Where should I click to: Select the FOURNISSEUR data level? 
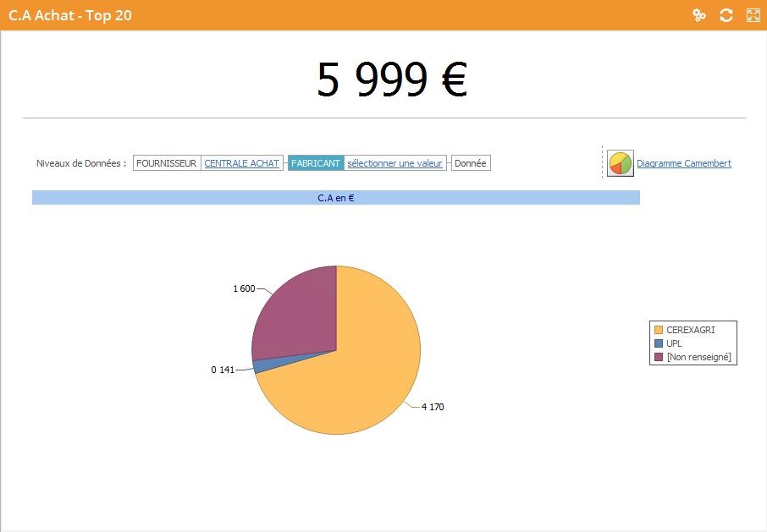[x=166, y=163]
